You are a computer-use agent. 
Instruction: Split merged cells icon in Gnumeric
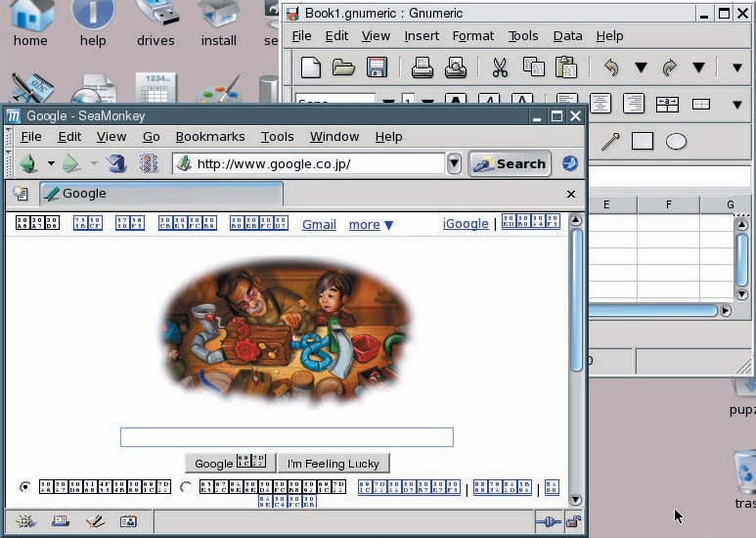tap(700, 104)
